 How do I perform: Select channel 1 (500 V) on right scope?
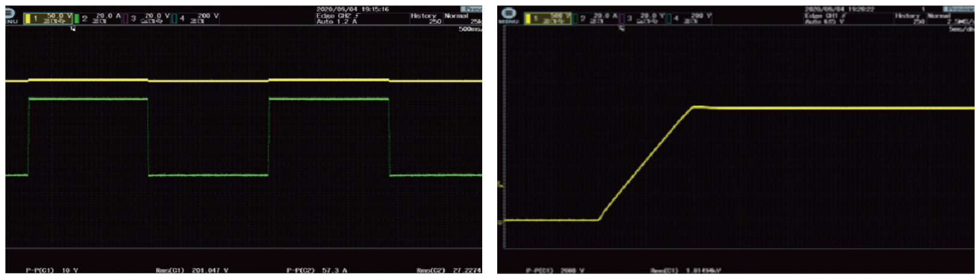pos(549,19)
